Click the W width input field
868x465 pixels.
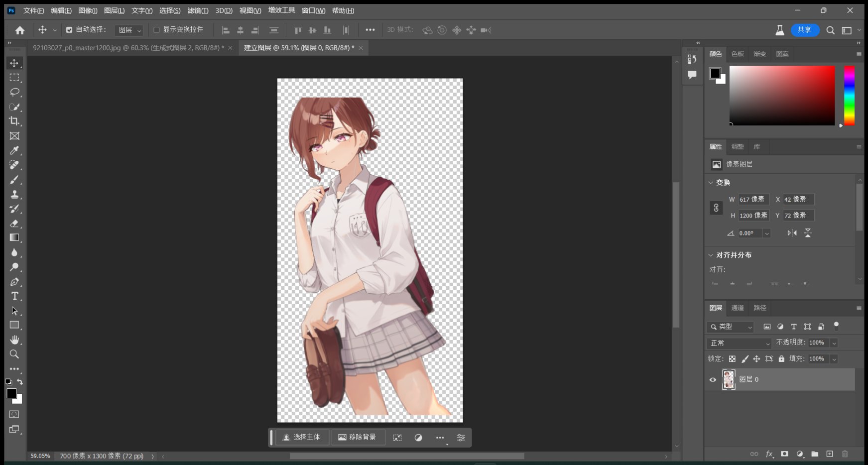click(x=753, y=199)
